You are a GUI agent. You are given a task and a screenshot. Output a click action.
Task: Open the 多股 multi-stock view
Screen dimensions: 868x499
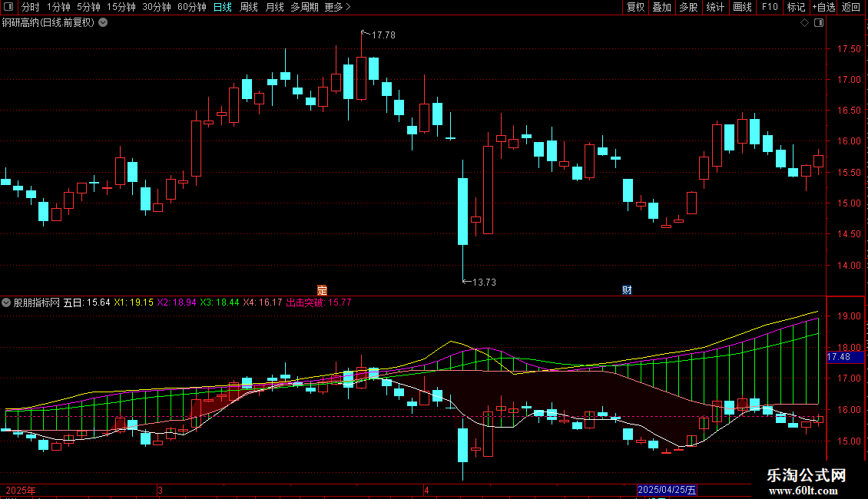pos(689,7)
